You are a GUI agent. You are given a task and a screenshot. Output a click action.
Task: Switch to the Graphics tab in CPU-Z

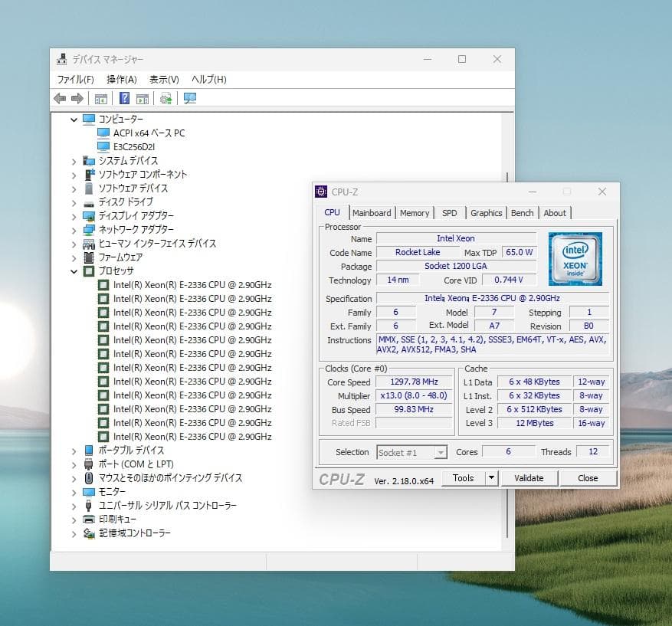[486, 213]
